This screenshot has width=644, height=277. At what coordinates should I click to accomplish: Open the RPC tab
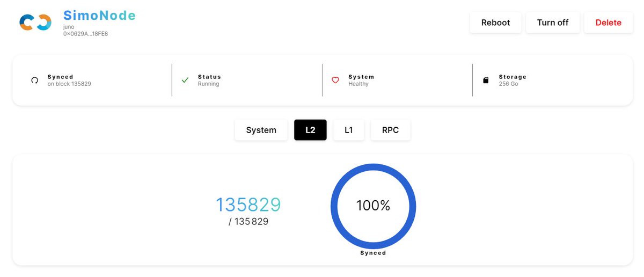coord(391,130)
